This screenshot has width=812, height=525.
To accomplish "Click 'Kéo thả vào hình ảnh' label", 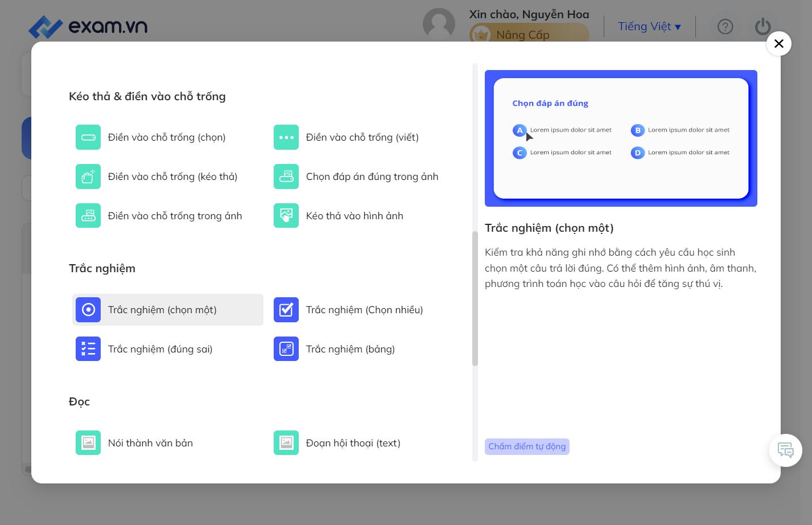I will [x=355, y=216].
